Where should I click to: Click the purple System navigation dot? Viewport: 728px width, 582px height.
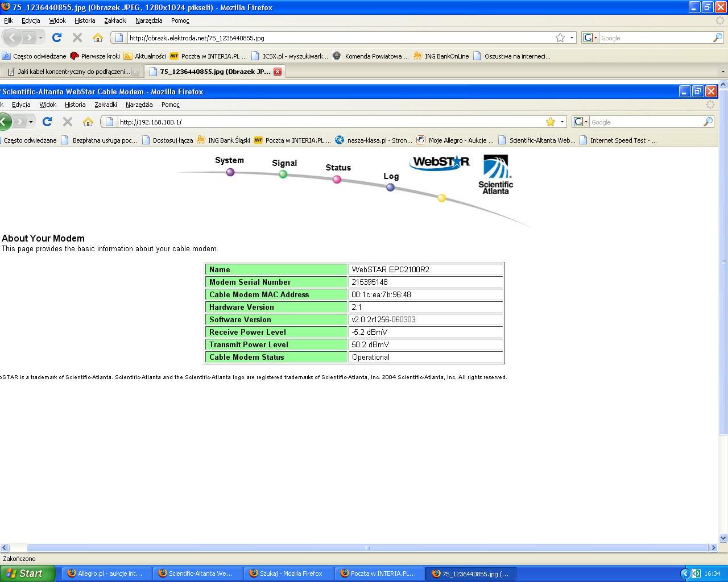pyautogui.click(x=230, y=172)
